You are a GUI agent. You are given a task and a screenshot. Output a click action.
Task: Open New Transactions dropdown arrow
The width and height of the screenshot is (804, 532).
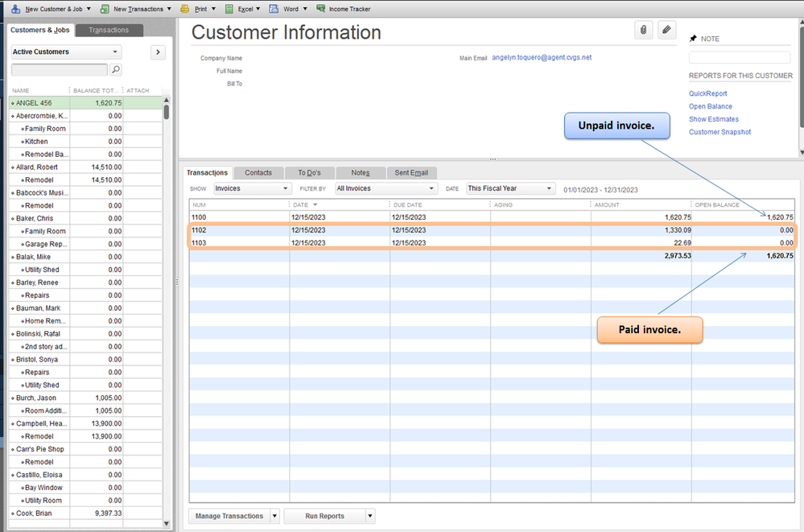(x=169, y=9)
